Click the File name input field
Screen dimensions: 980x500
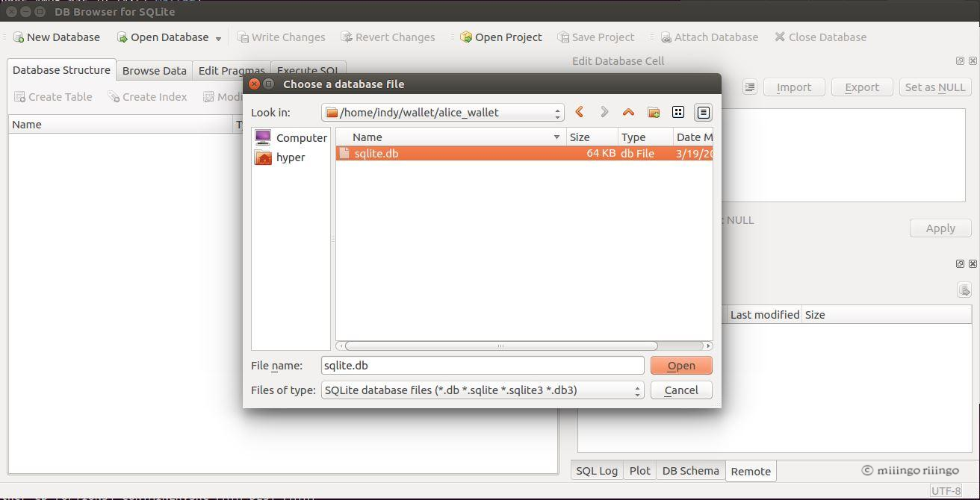(x=483, y=366)
